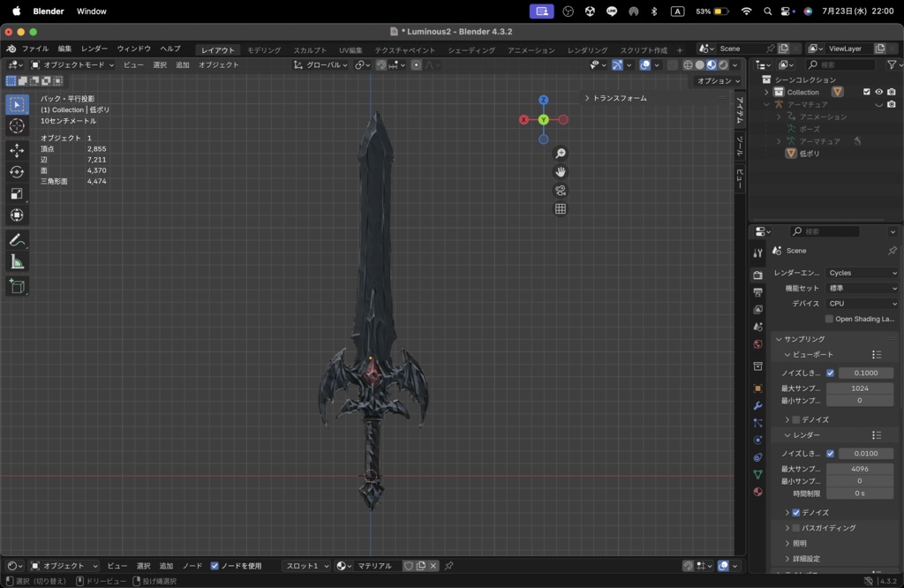Click the viewport zoom magnifier icon

(560, 153)
